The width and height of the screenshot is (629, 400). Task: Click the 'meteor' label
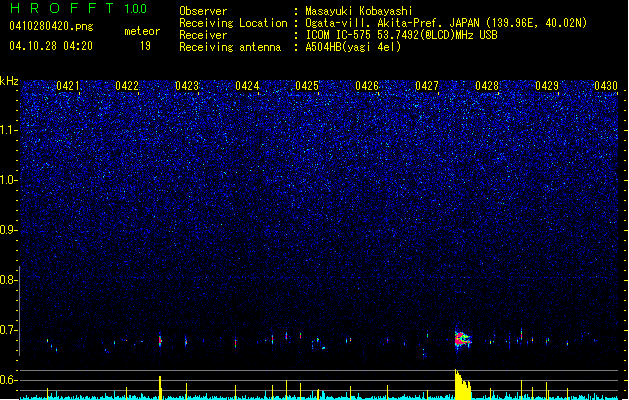[142, 31]
